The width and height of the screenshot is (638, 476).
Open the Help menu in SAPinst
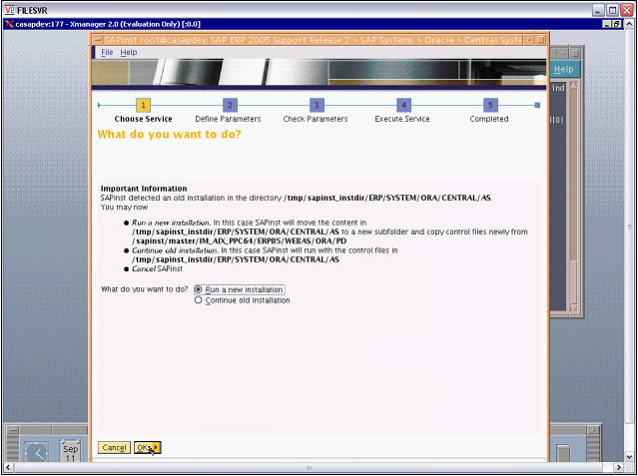pos(128,52)
